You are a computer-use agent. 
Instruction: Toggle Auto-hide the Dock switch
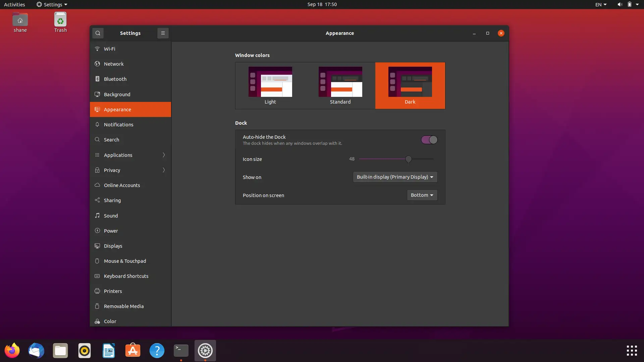(x=429, y=140)
